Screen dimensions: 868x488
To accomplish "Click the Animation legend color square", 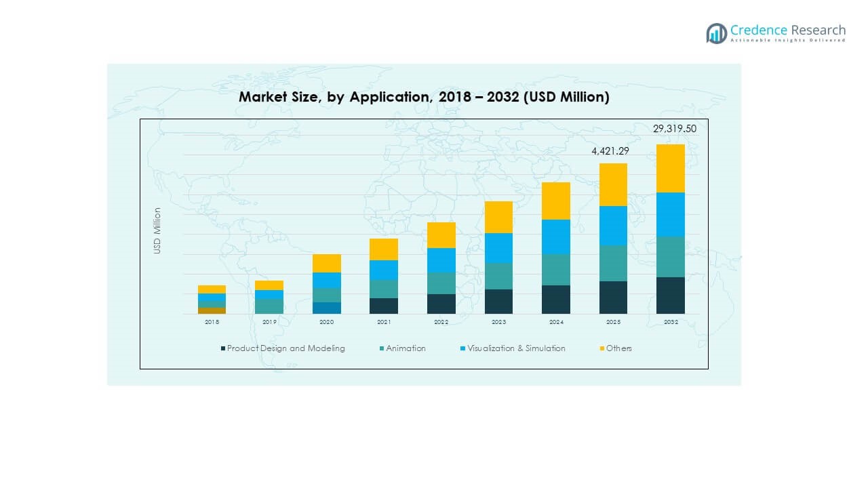I will (x=382, y=348).
